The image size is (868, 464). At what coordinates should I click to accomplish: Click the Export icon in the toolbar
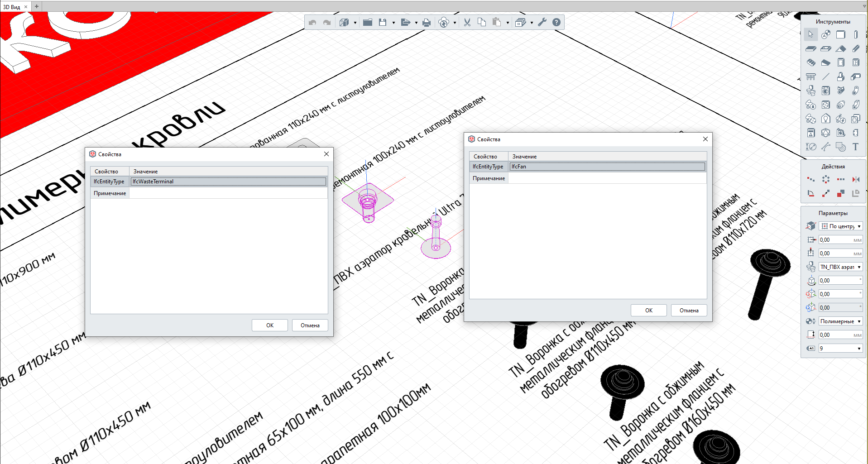click(405, 22)
